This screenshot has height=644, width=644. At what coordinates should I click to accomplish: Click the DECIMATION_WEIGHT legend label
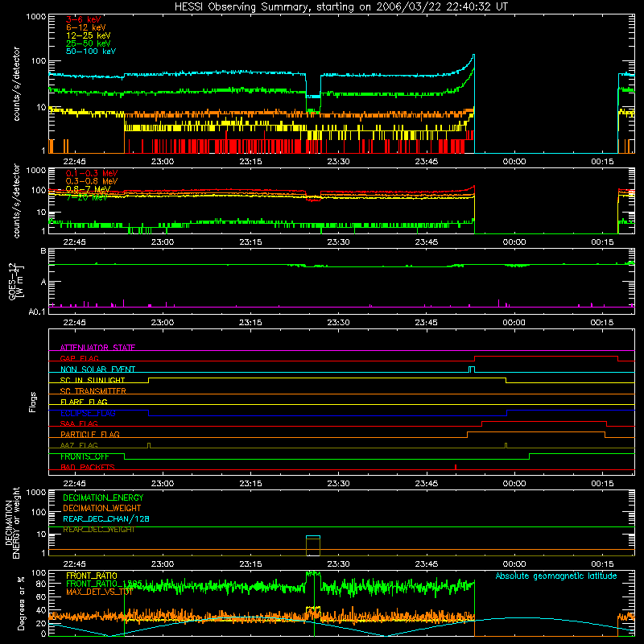pyautogui.click(x=102, y=508)
